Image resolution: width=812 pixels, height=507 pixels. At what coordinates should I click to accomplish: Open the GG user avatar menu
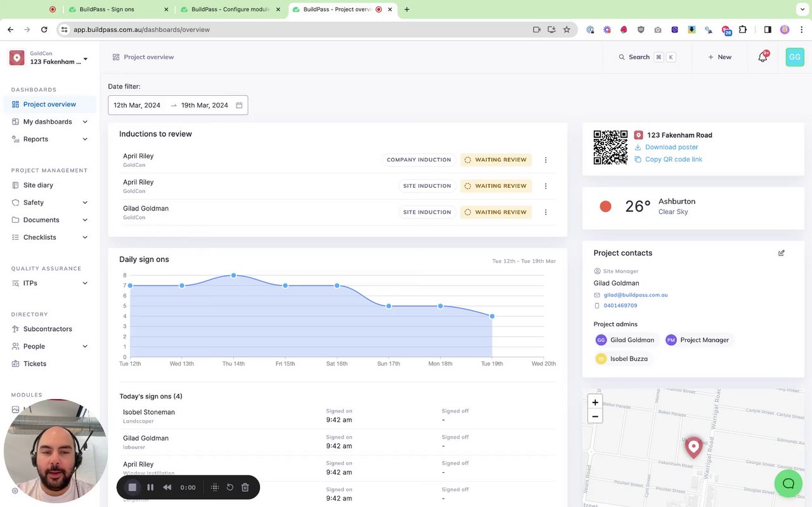point(795,57)
